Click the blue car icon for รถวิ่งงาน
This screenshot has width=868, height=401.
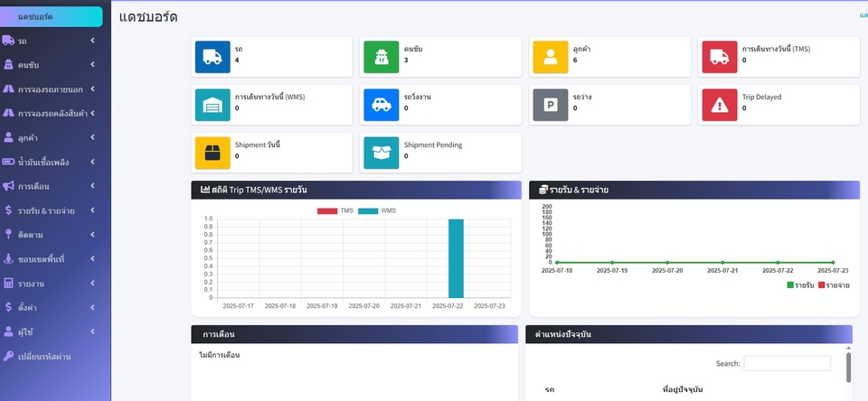click(382, 104)
